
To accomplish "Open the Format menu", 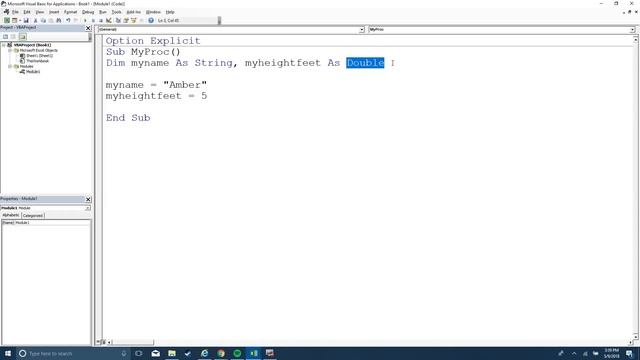I will [71, 12].
